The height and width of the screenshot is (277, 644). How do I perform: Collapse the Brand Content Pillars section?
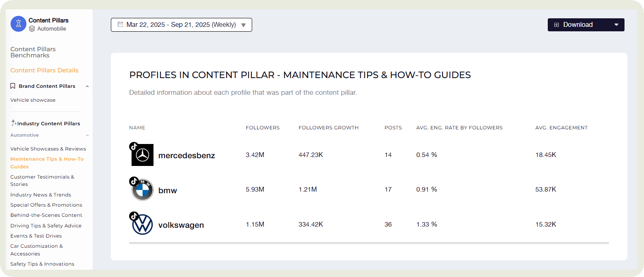(x=87, y=86)
